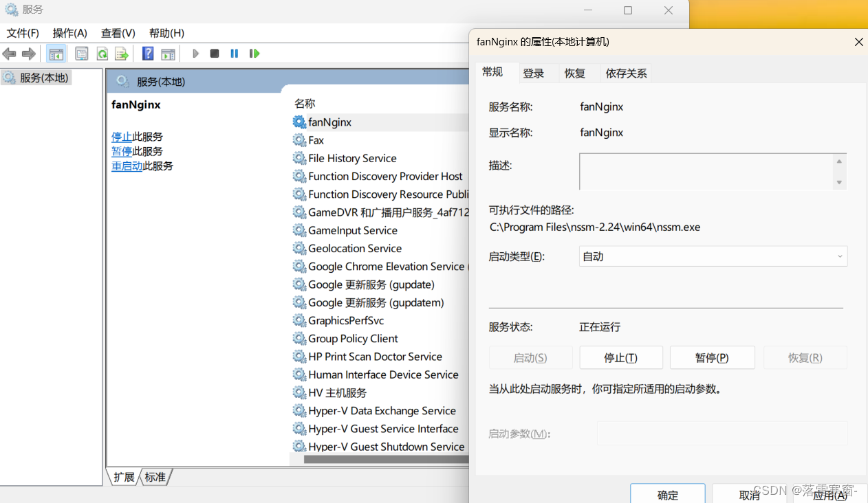Click the Stop service toolbar icon

215,54
